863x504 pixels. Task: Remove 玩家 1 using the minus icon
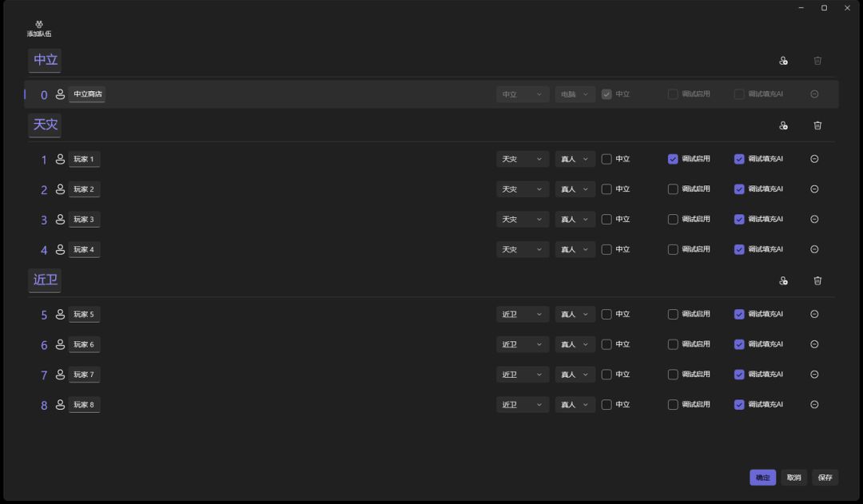[x=814, y=159]
